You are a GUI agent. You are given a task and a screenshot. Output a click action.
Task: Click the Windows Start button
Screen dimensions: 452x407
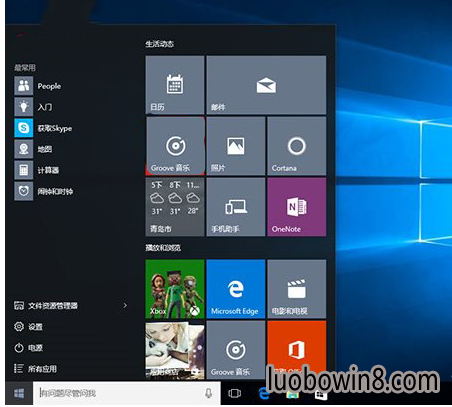click(19, 393)
